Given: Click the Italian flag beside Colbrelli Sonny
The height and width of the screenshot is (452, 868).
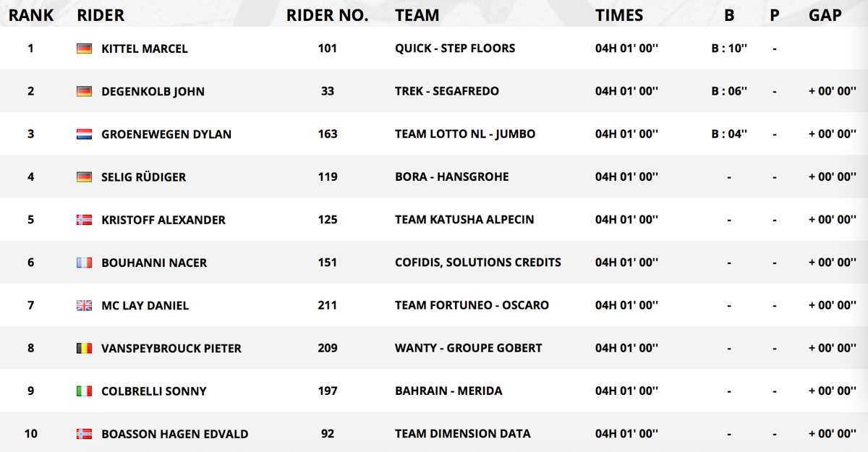Looking at the screenshot, I should 84,391.
